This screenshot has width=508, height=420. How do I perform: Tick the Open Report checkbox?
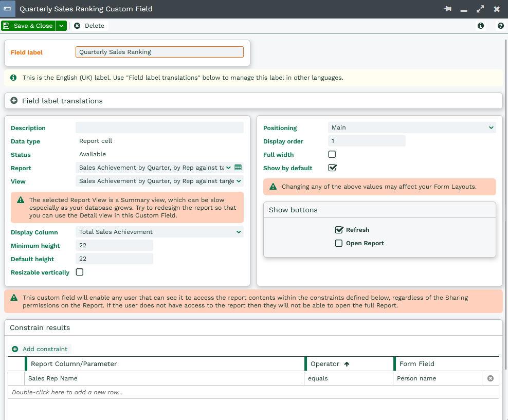pyautogui.click(x=338, y=243)
